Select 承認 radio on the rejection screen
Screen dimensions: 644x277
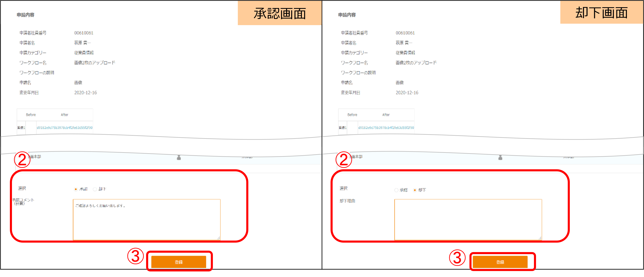click(x=396, y=190)
